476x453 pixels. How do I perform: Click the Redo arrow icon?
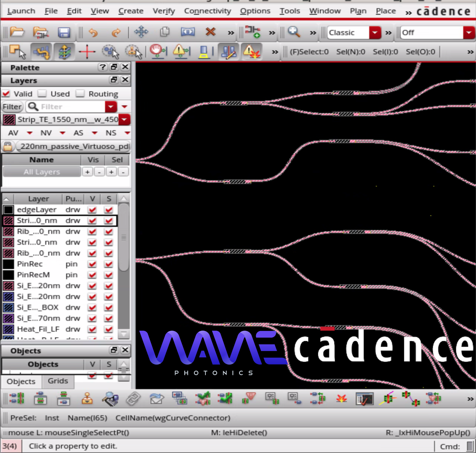click(x=116, y=32)
